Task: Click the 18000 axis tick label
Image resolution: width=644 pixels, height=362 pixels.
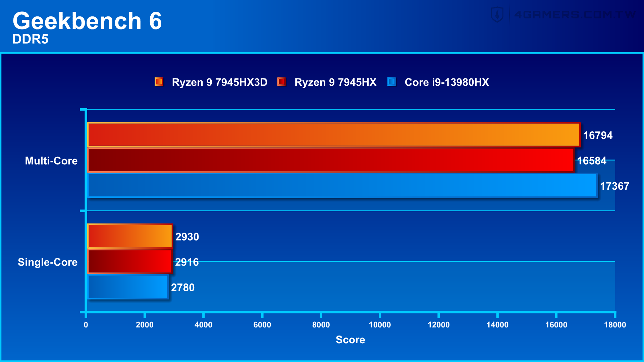Action: point(615,325)
